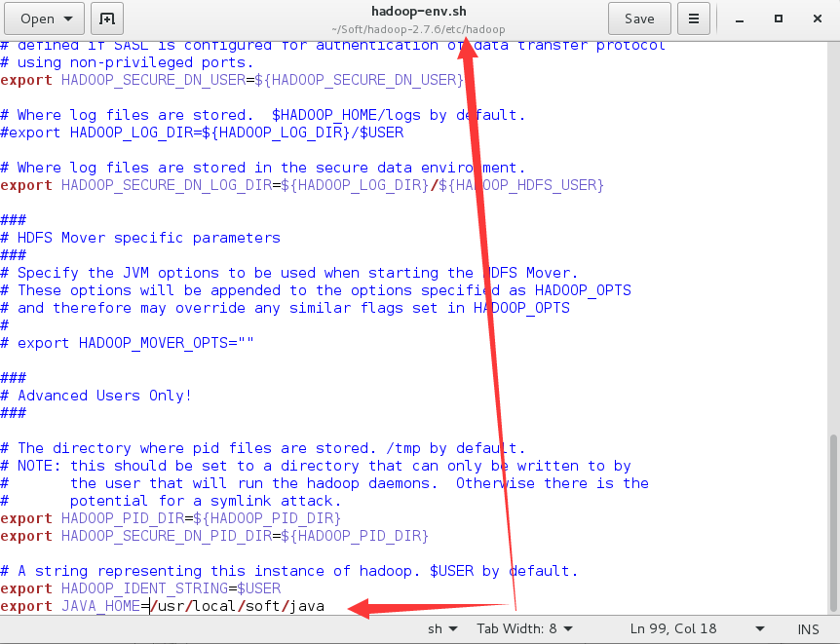Click the HADOOP_SECURE_DN_LOG_DIR export line
The height and width of the screenshot is (644, 840).
pyautogui.click(x=302, y=185)
